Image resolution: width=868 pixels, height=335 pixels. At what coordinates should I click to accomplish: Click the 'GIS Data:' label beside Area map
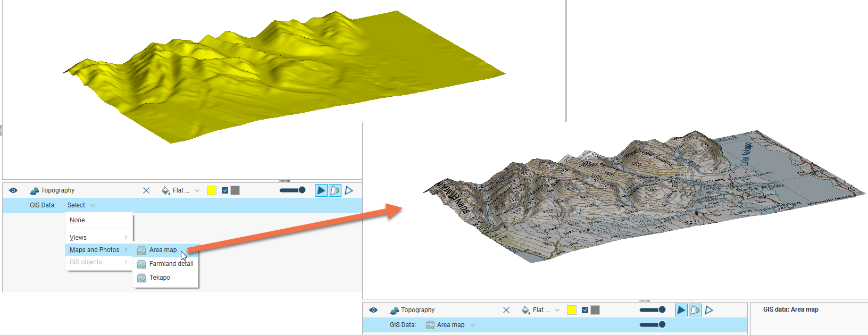point(403,325)
